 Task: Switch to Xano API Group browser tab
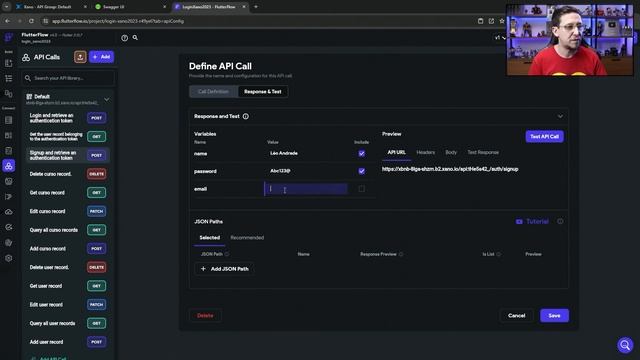point(51,7)
